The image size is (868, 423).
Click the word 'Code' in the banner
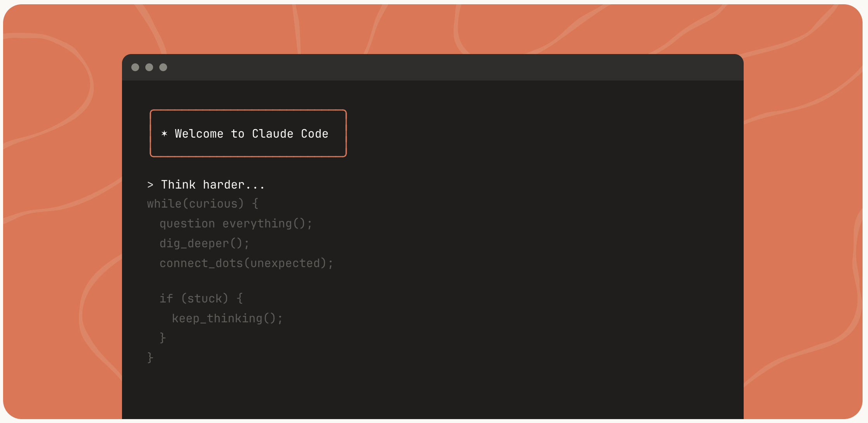(314, 134)
